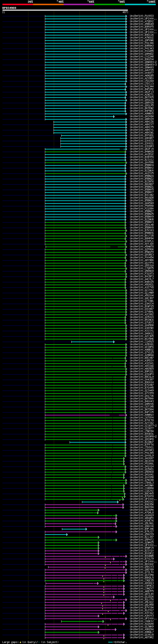This screenshot has height=644, width=158.
Task: Open hit UniRef100_A5BG49
Action: pos(141,24)
